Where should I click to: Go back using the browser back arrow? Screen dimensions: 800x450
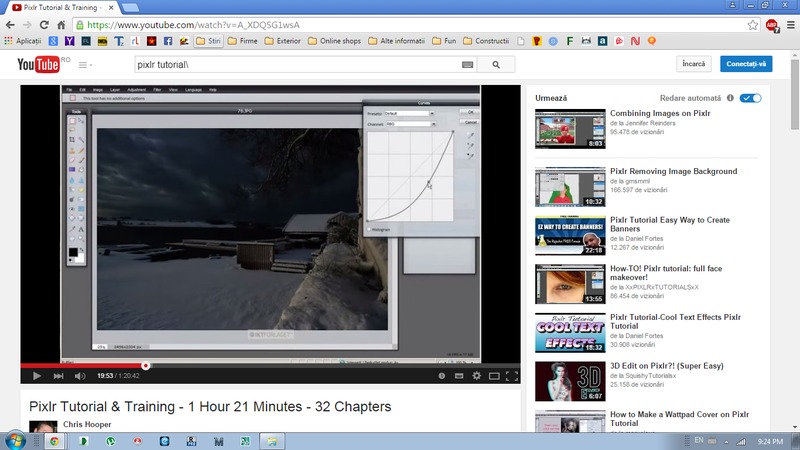click(x=10, y=24)
